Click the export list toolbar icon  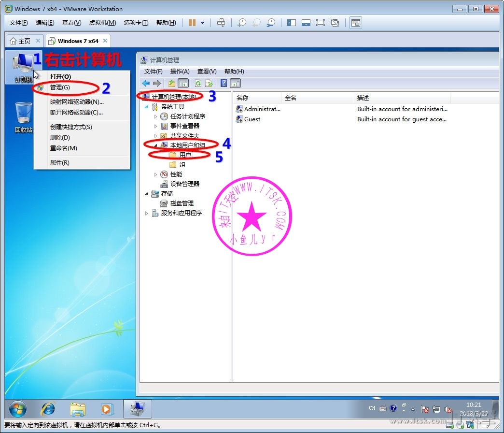[209, 83]
